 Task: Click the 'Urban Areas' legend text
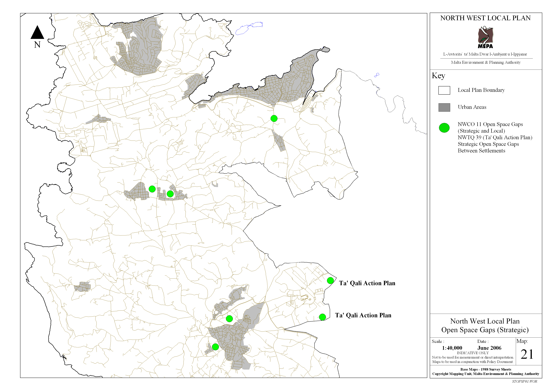[x=472, y=107]
